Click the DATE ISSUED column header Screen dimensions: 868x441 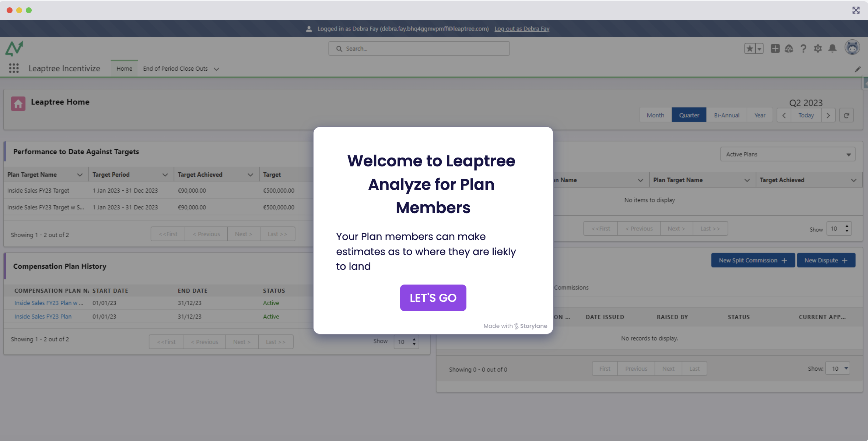click(x=605, y=317)
